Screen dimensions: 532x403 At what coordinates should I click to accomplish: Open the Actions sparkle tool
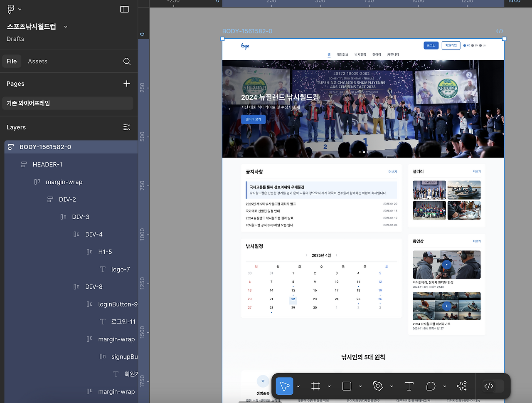click(x=462, y=386)
